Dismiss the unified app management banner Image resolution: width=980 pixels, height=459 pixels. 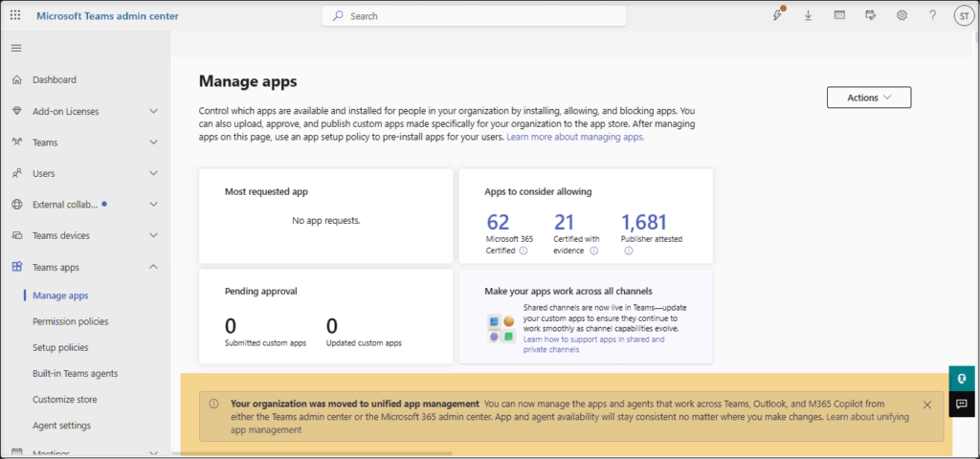tap(926, 404)
